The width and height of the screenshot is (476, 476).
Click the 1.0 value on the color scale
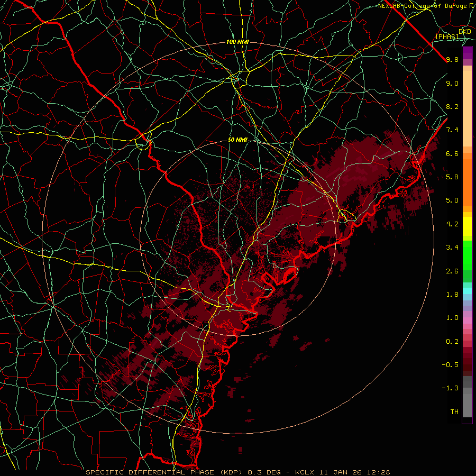click(452, 318)
